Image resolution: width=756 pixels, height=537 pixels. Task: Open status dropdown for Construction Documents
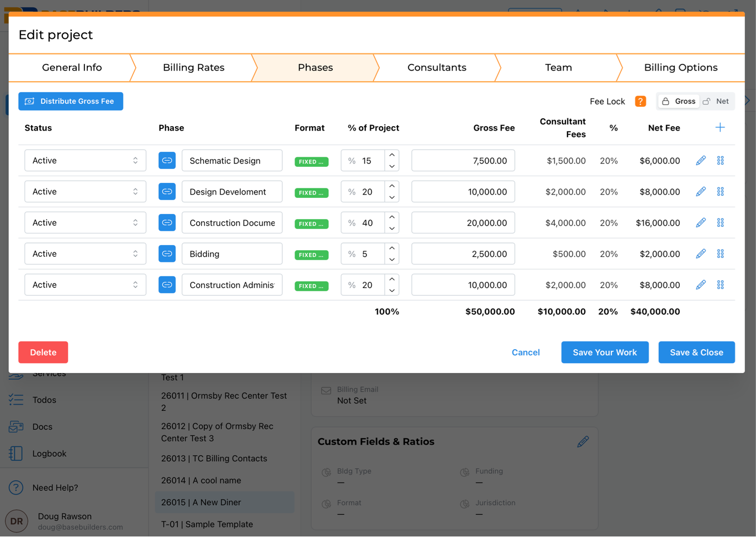pos(85,223)
